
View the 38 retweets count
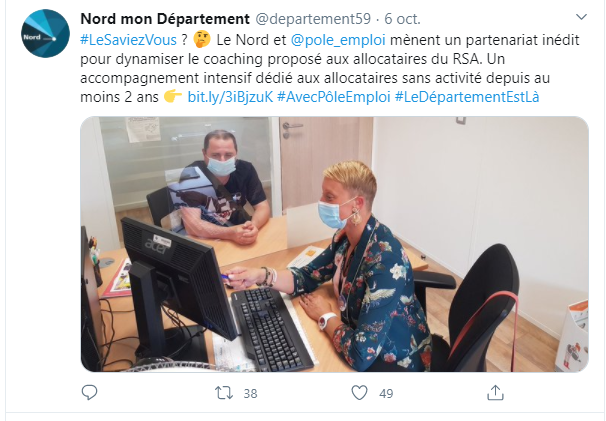click(250, 394)
